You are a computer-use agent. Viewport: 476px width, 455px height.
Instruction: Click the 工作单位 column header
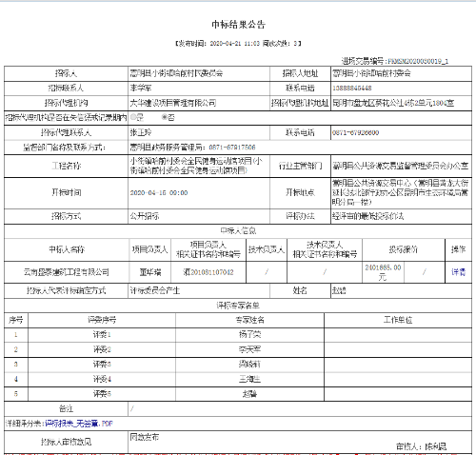pos(398,320)
